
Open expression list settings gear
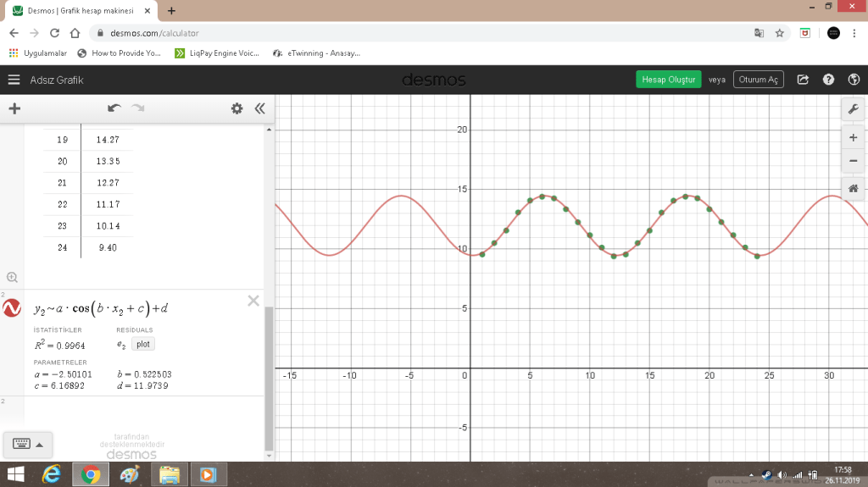(x=237, y=108)
